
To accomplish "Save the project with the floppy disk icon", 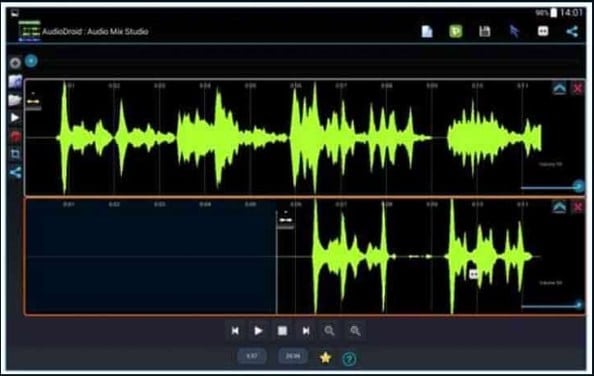I will point(485,31).
